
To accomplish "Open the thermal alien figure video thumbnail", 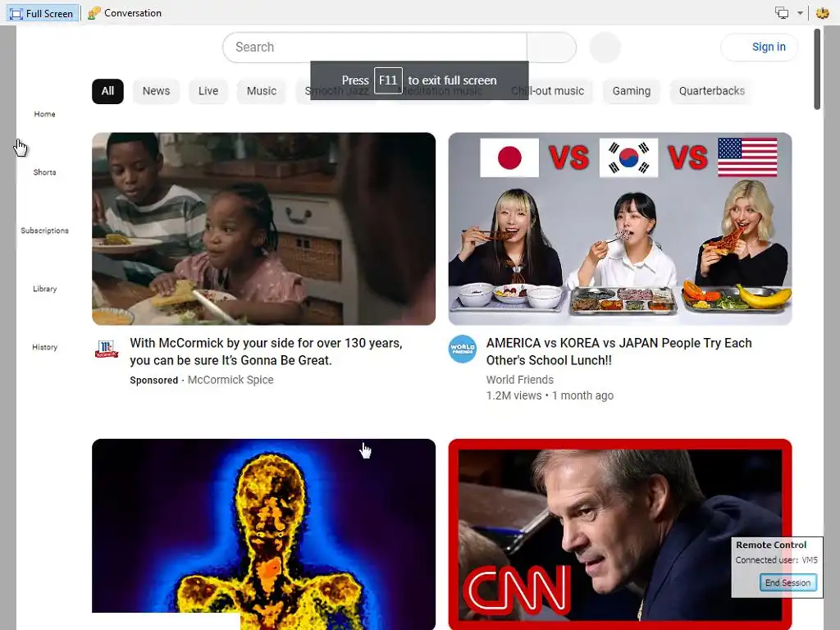I will click(263, 534).
